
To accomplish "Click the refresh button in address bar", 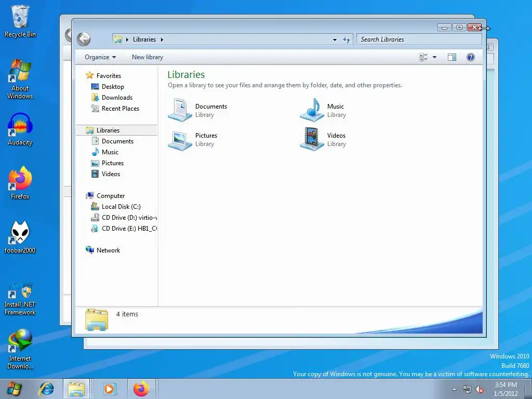I will (347, 39).
